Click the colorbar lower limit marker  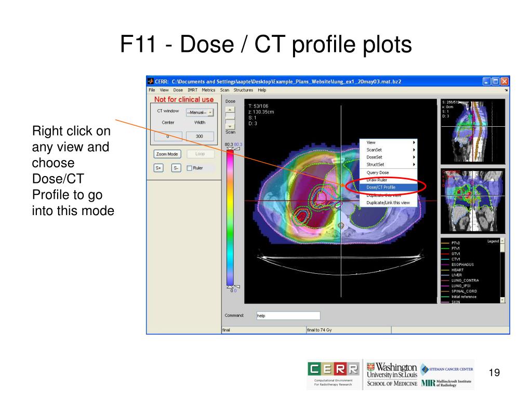pyautogui.click(x=230, y=287)
